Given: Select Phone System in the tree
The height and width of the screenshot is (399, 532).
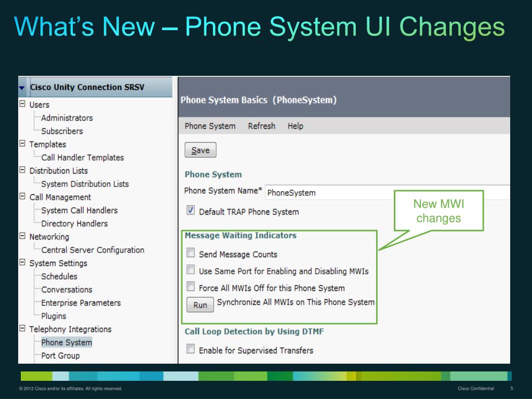Looking at the screenshot, I should [x=66, y=343].
